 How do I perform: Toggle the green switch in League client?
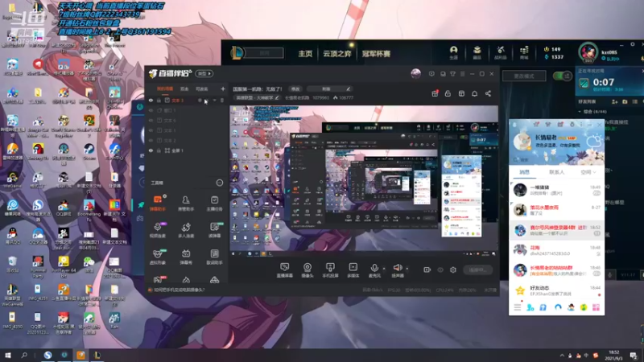(x=562, y=76)
